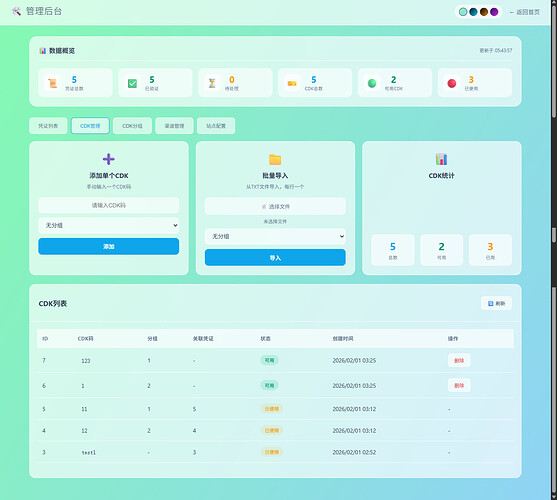
Task: Click the chart icon above CDK统计
Action: pos(442,159)
